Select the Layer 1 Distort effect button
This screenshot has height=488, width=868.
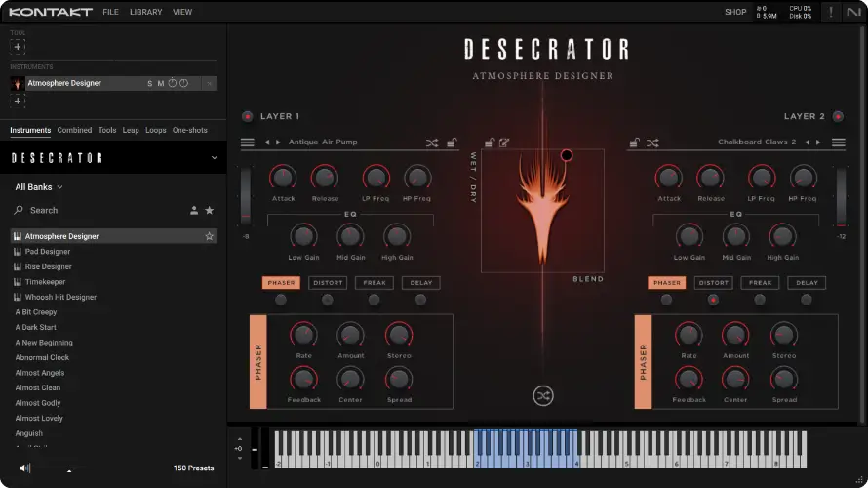click(328, 283)
